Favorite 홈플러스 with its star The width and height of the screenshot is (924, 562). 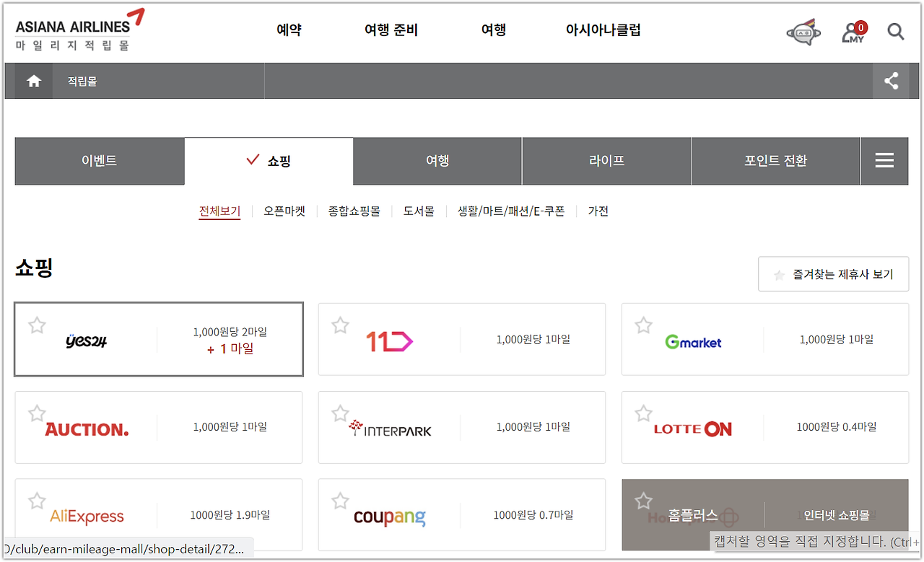[x=643, y=501]
